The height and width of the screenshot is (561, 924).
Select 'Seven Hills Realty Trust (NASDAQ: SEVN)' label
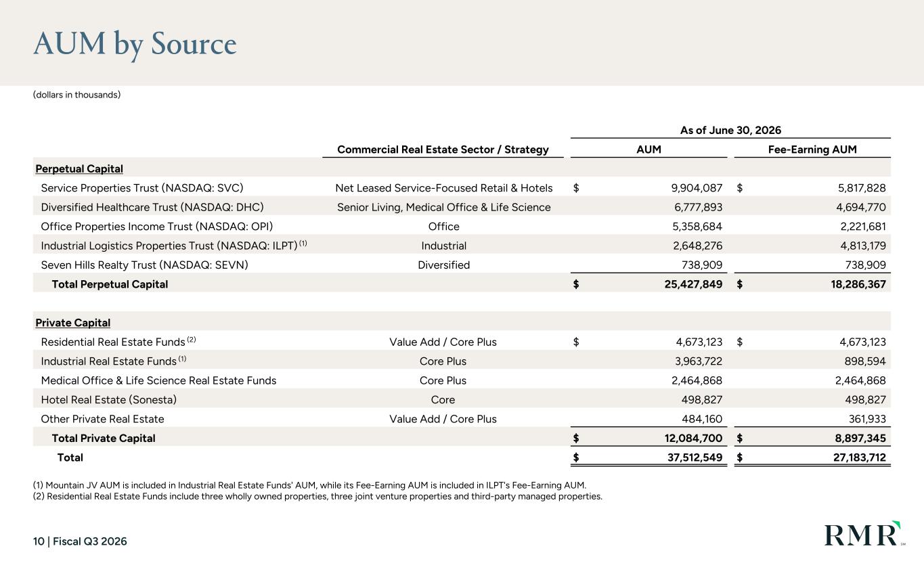click(144, 265)
